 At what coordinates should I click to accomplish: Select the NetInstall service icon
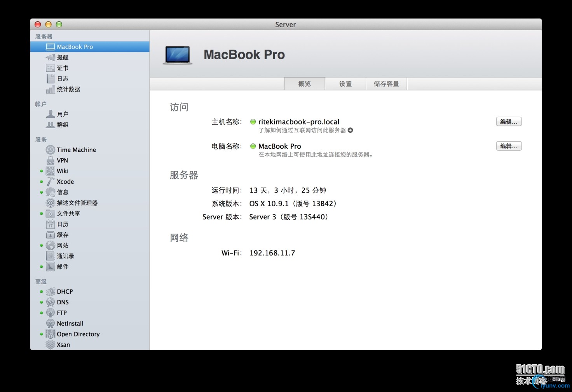(x=51, y=323)
